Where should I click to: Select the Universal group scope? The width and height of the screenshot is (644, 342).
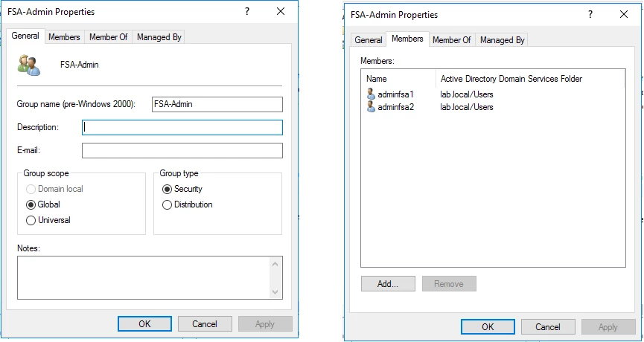tap(48, 220)
